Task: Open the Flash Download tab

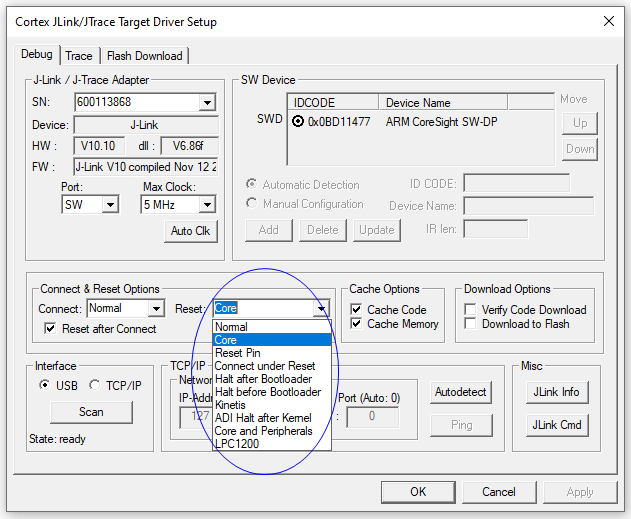Action: tap(144, 56)
